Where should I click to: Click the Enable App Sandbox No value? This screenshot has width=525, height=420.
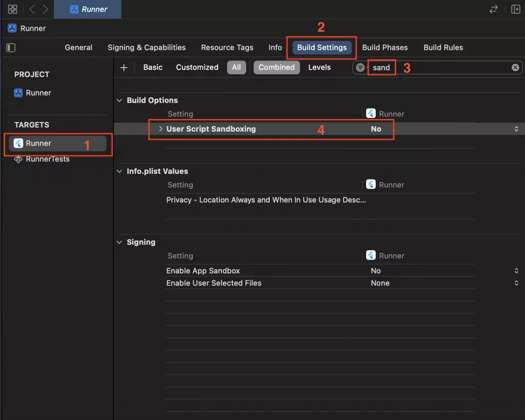point(376,271)
